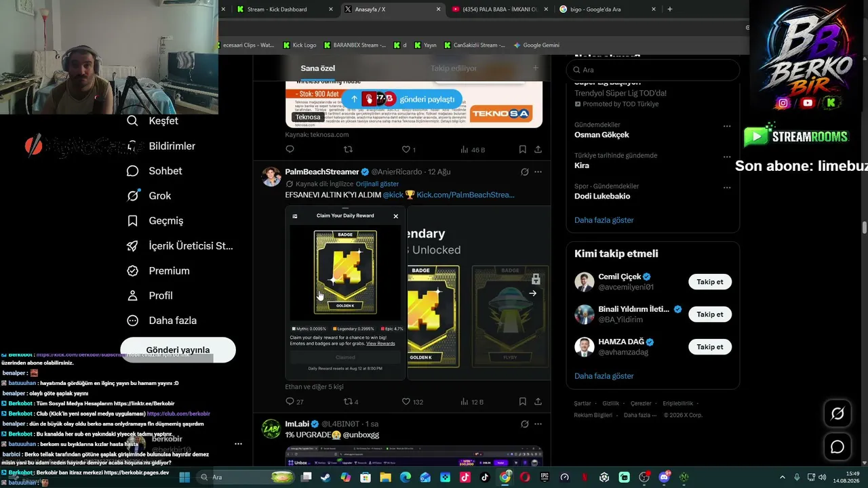The width and height of the screenshot is (868, 488).
Task: Open Osman Gökçek trending topic
Action: (x=601, y=134)
